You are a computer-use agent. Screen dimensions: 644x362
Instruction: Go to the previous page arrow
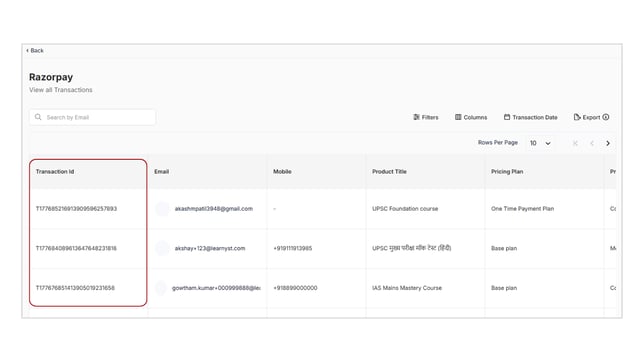(592, 143)
